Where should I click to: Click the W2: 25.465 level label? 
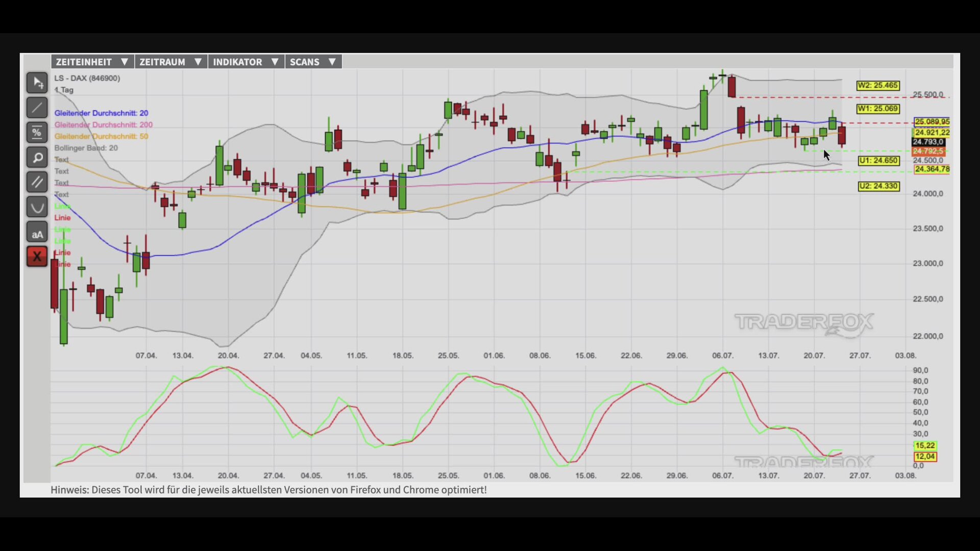878,86
